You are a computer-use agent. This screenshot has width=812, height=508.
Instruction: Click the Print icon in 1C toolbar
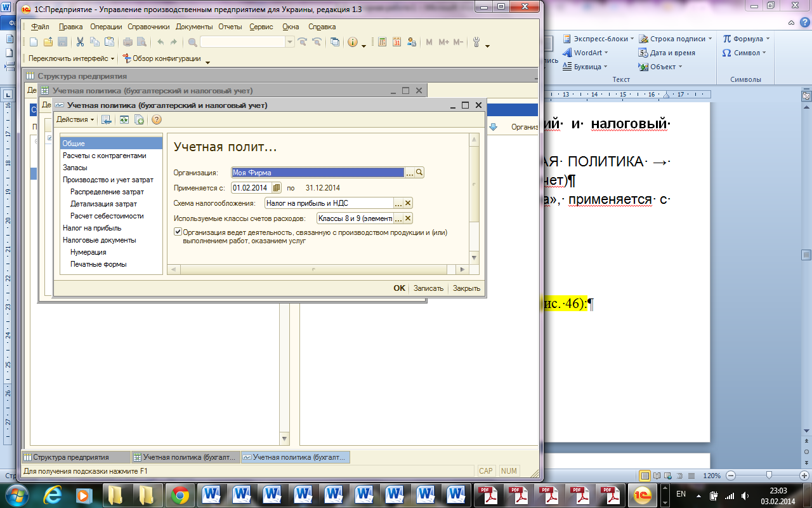point(128,42)
